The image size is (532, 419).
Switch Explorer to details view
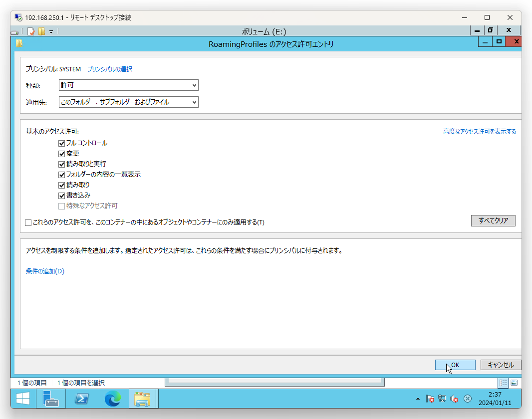coord(503,383)
